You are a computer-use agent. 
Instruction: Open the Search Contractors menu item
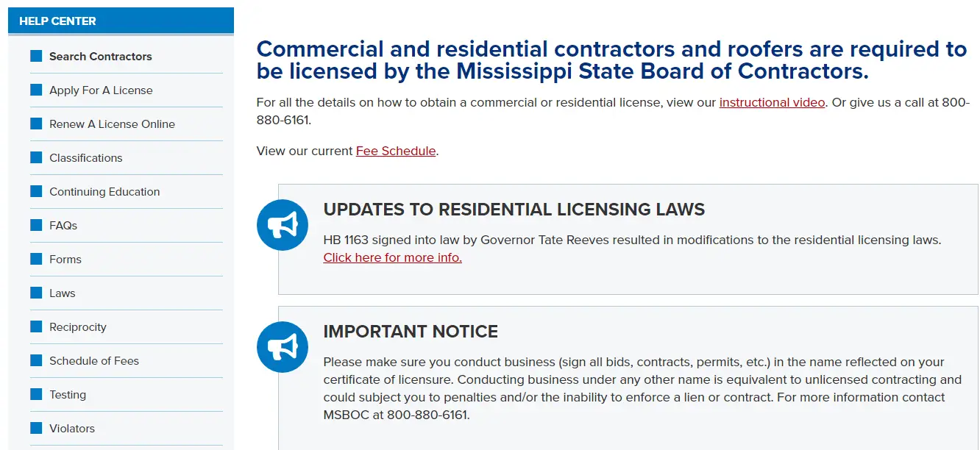tap(100, 57)
